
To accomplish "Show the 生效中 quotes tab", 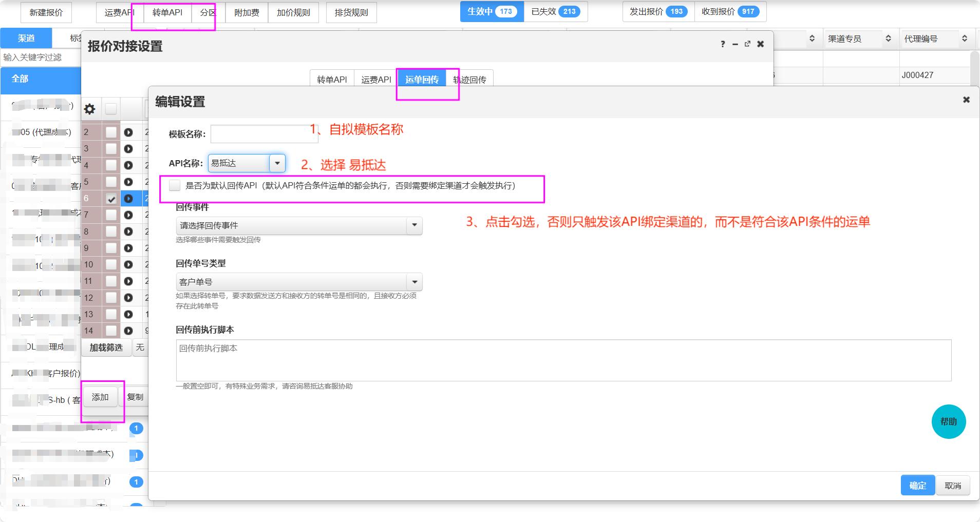I will click(492, 11).
